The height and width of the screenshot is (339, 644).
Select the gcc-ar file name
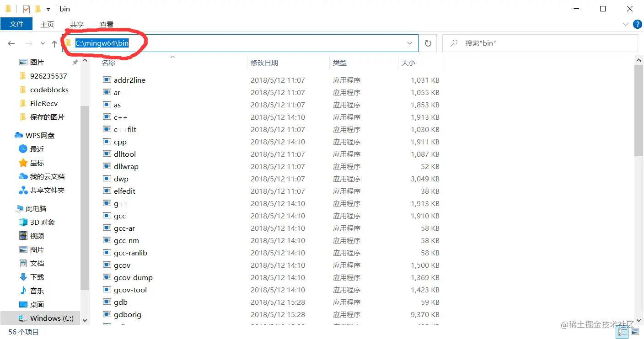pyautogui.click(x=124, y=228)
